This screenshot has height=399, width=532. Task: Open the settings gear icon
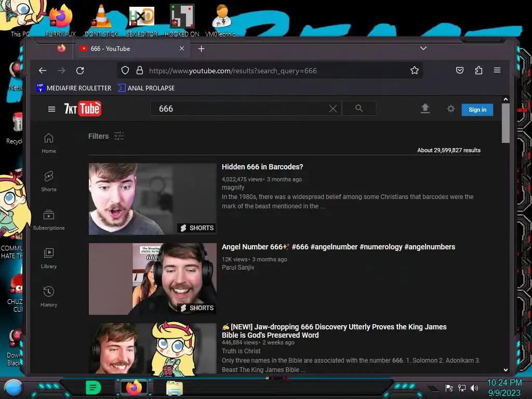450,109
